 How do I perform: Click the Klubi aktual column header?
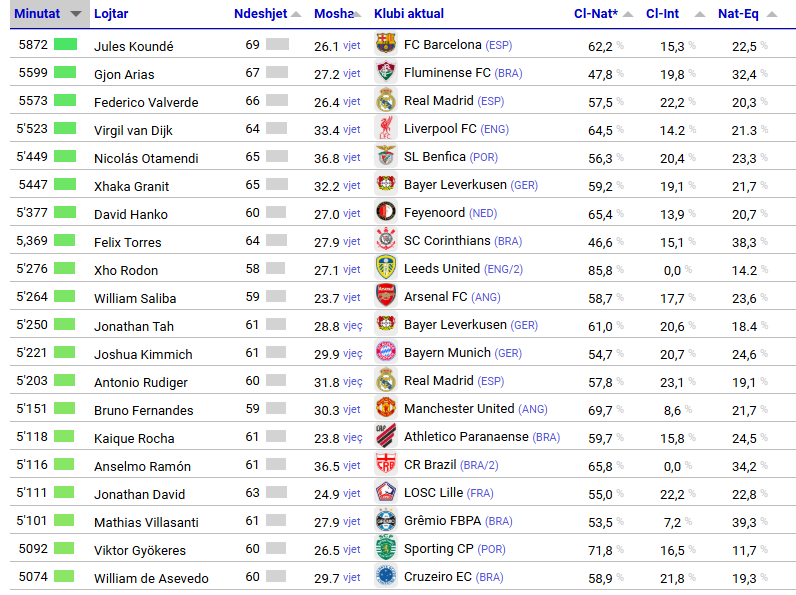(x=409, y=14)
